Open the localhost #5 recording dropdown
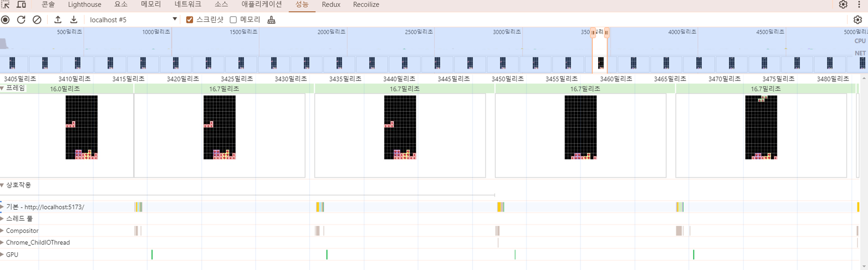The height and width of the screenshot is (270, 868). click(133, 20)
